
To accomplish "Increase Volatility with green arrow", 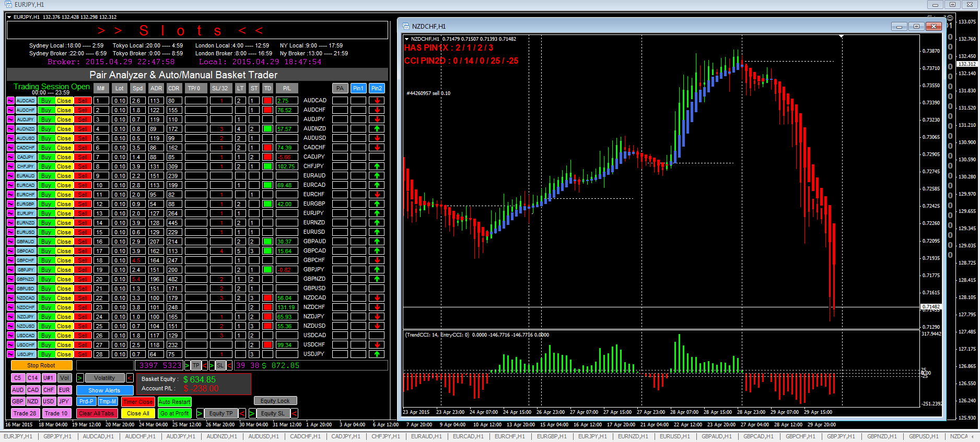I will point(80,378).
